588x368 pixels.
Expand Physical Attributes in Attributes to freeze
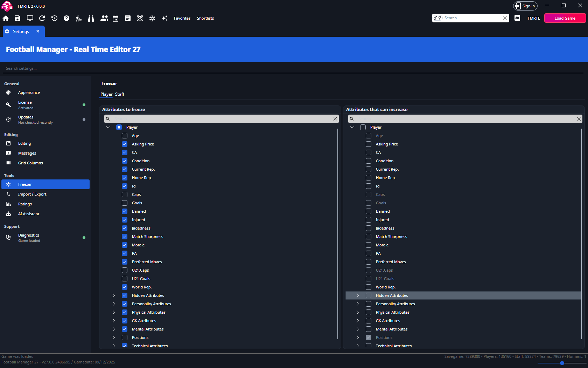tap(114, 312)
